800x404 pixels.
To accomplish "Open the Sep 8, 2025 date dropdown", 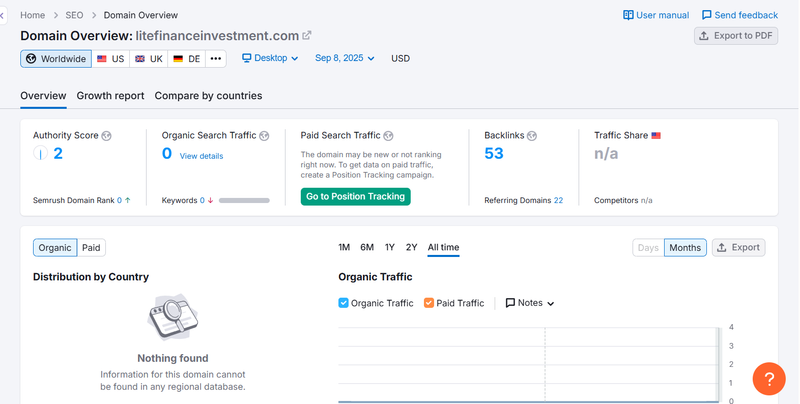I will 344,58.
